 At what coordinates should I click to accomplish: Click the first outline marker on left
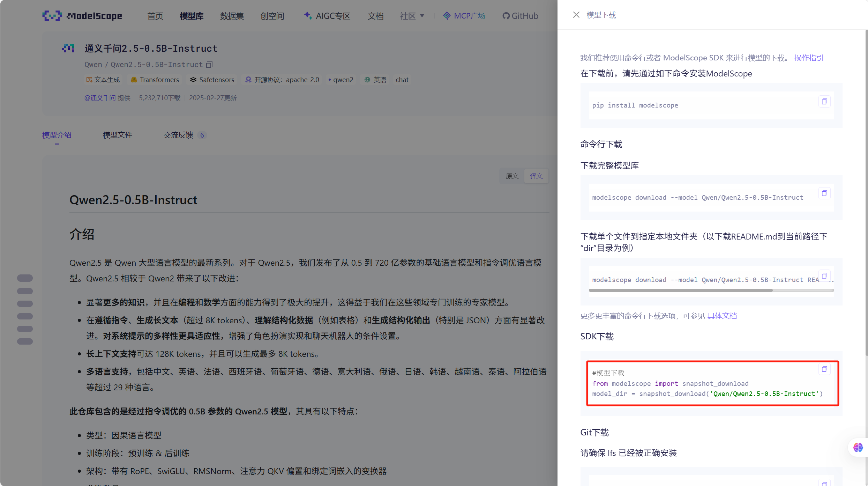click(25, 278)
